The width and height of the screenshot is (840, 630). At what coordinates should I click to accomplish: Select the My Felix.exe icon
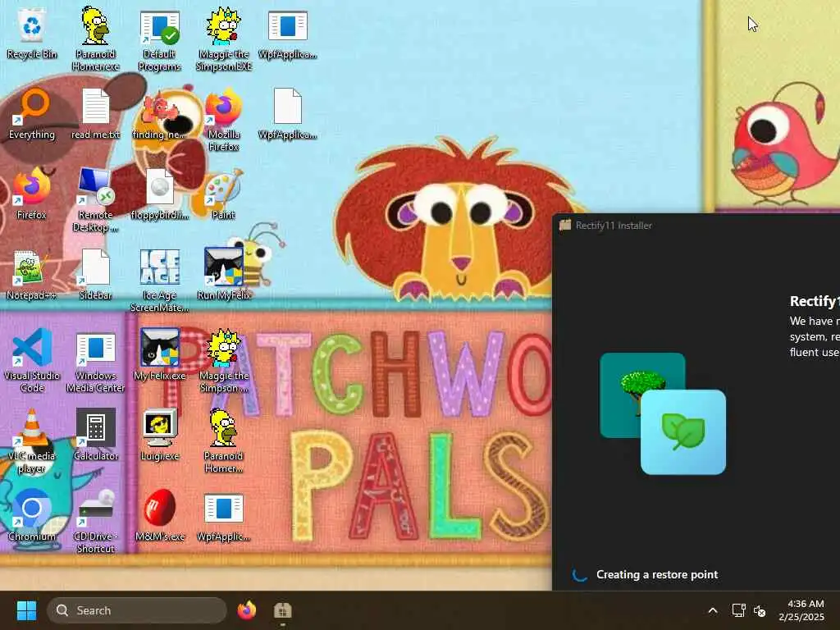(x=159, y=354)
